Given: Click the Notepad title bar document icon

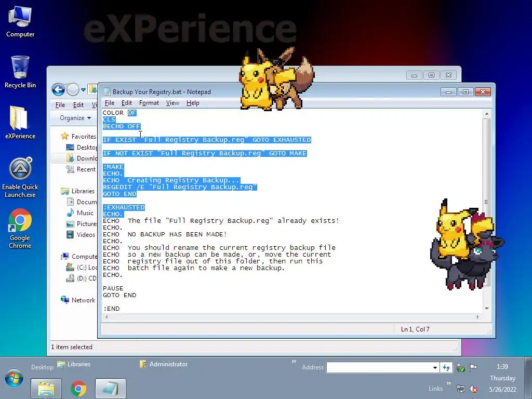Looking at the screenshot, I should tap(107, 91).
